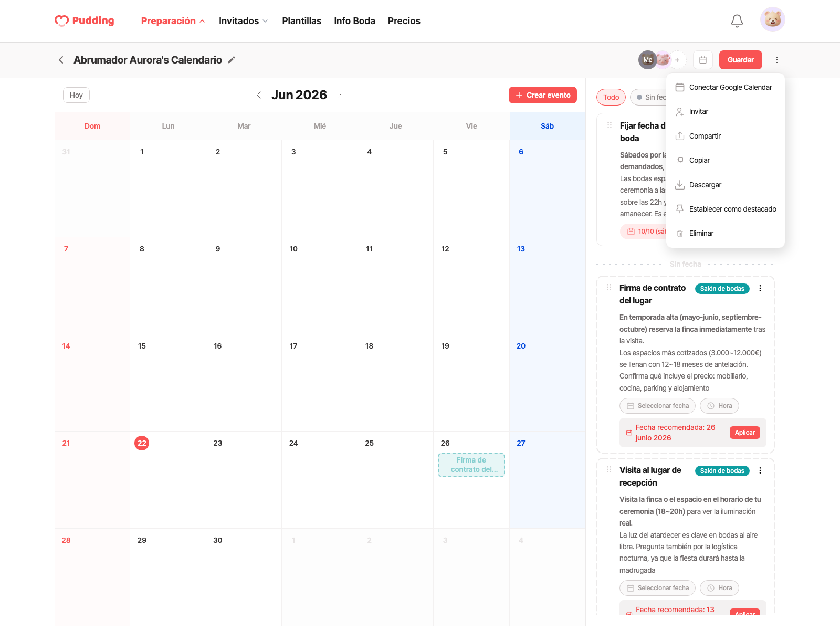
Task: Select 'Descargar' from the menu
Action: [x=726, y=185]
